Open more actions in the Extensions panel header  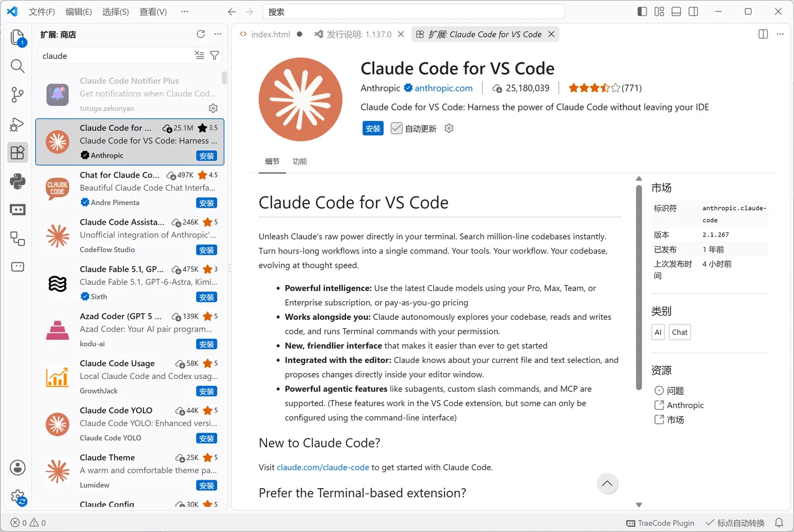tap(218, 34)
